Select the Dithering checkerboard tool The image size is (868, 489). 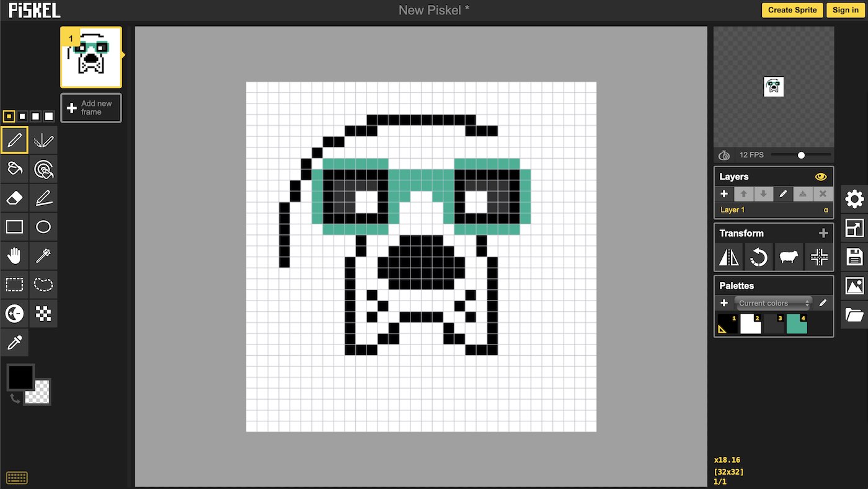pyautogui.click(x=43, y=314)
